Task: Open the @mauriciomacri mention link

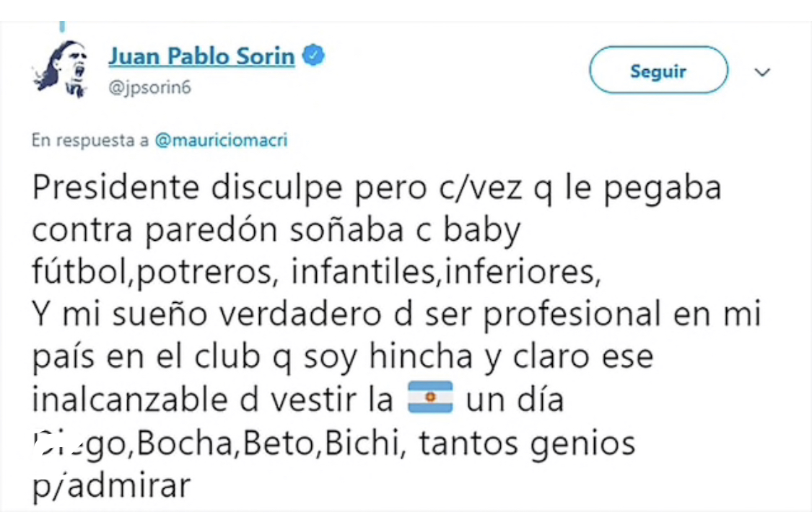Action: (x=221, y=140)
